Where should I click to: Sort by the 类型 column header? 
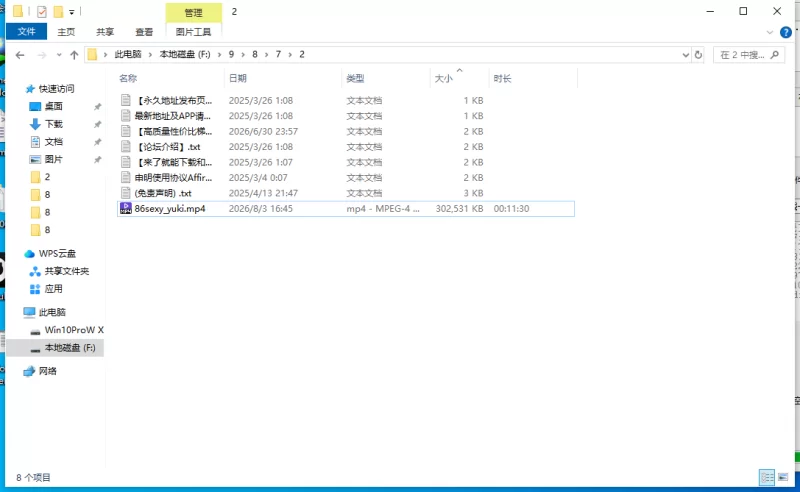(355, 78)
